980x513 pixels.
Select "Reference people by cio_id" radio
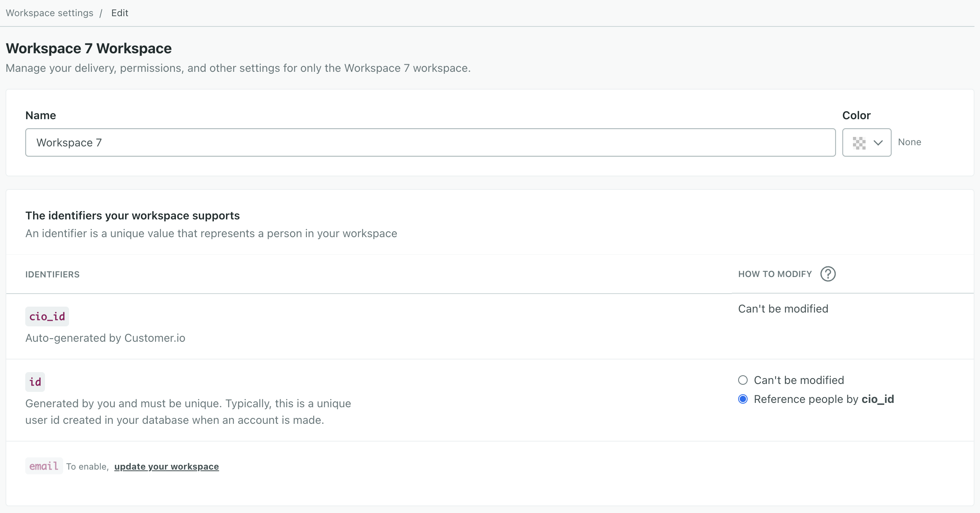[x=743, y=399]
